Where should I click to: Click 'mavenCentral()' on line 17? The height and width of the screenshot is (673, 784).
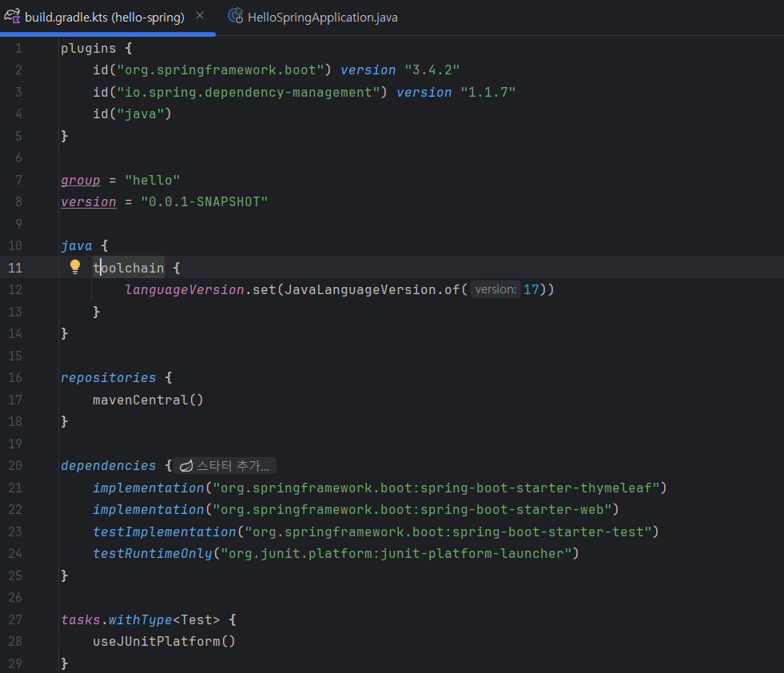point(148,400)
